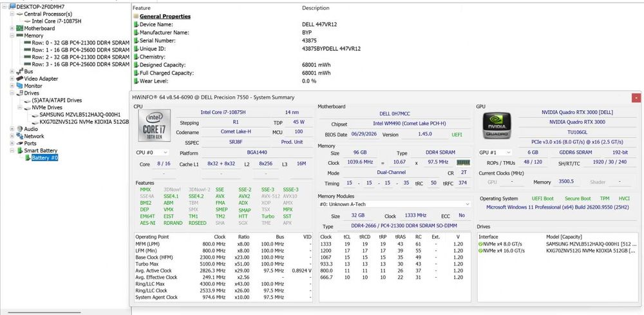Click the Turbo Max operating point row
Viewport: 644px width, 315px height.
(x=223, y=263)
